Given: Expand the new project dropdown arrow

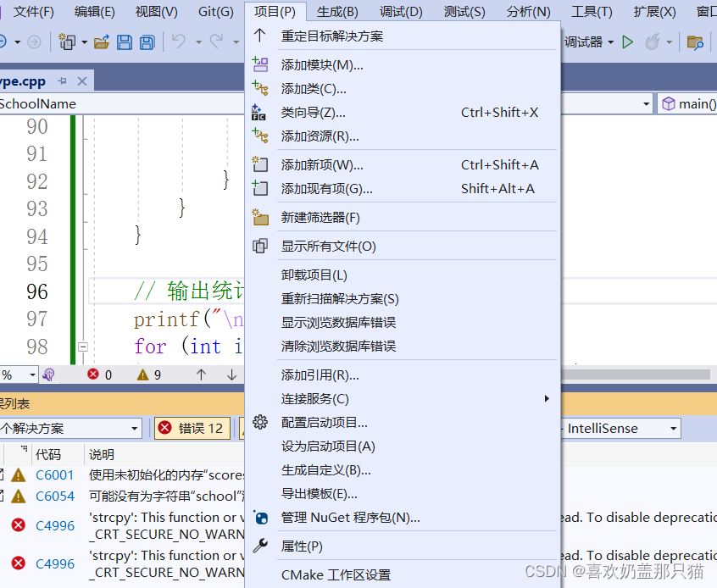Looking at the screenshot, I should (85, 42).
